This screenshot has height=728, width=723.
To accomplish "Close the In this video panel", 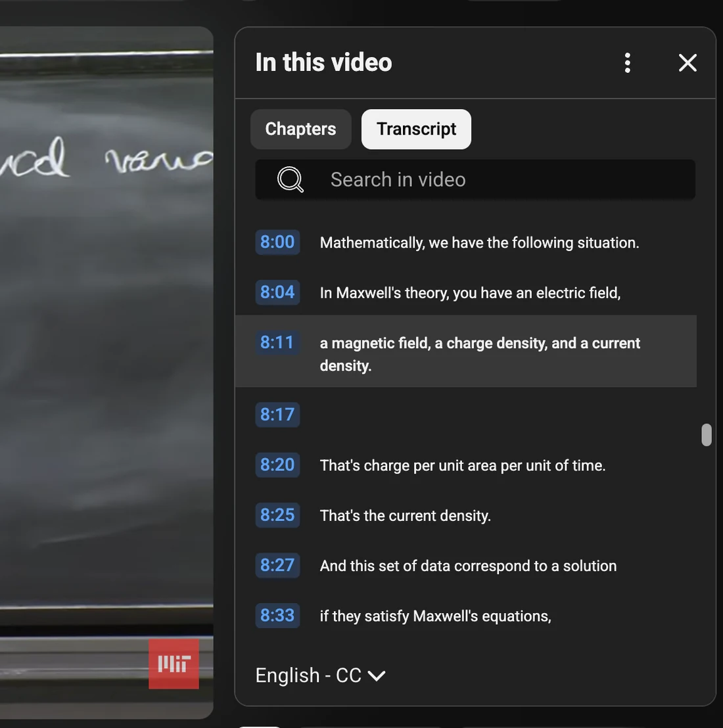I will click(688, 62).
